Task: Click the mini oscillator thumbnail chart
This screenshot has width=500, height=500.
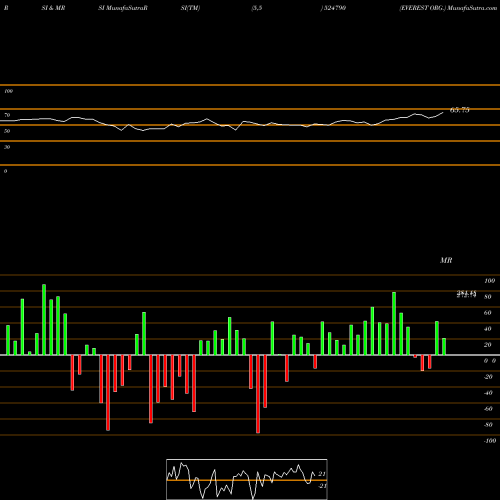Action: coord(247,479)
